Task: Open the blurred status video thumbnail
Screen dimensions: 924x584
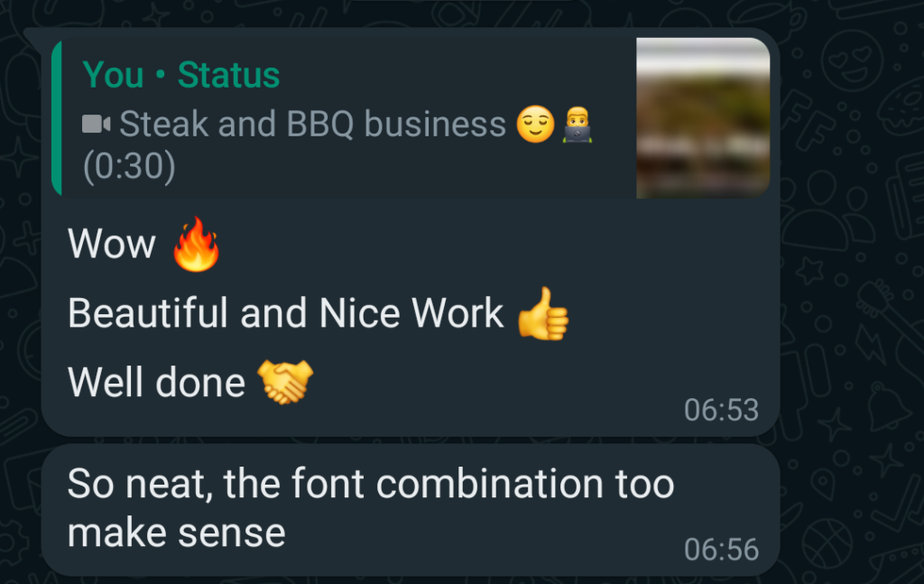Action: [x=703, y=118]
